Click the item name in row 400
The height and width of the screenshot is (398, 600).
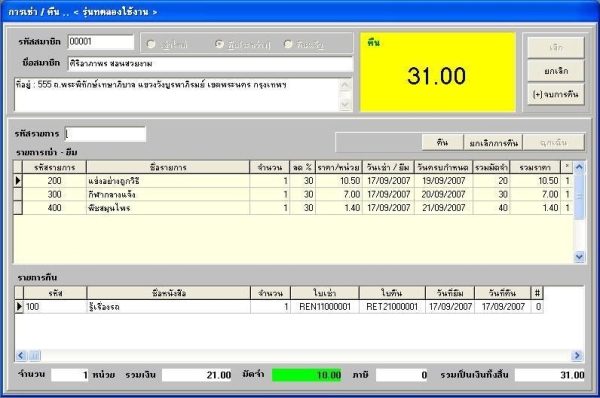click(x=168, y=207)
